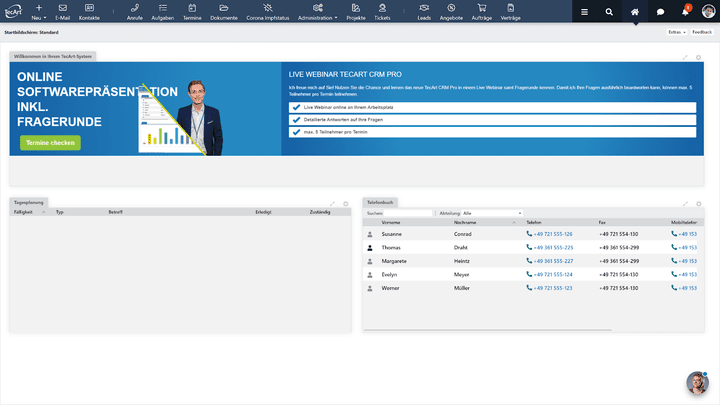Open the Aufträge module
Viewport: 720px width, 405px height.
tap(482, 12)
